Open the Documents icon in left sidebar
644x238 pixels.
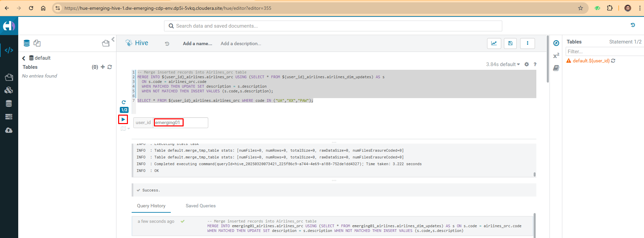[9, 77]
